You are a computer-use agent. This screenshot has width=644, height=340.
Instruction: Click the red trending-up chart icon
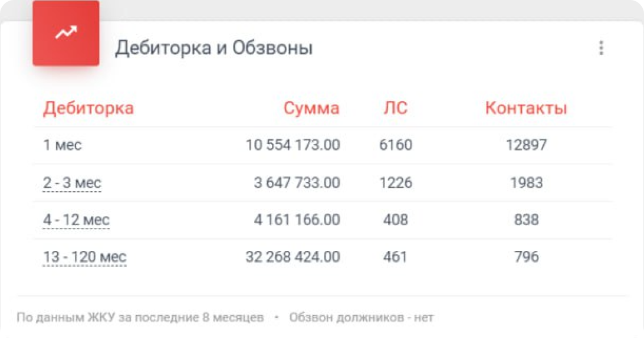point(65,33)
